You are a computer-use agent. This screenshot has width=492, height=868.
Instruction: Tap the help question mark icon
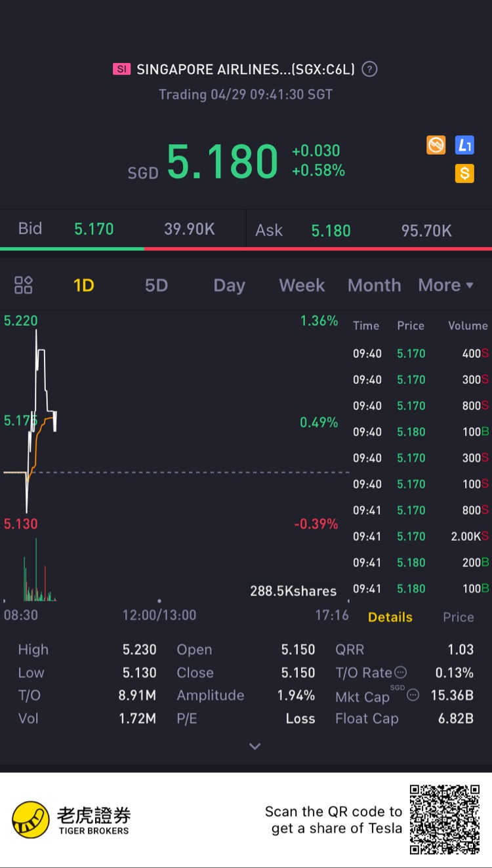coord(370,69)
